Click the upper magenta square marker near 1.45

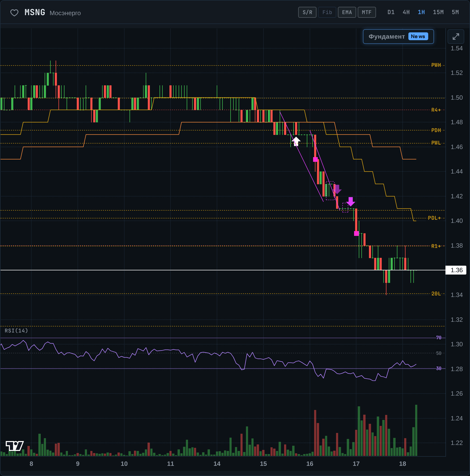tap(315, 159)
